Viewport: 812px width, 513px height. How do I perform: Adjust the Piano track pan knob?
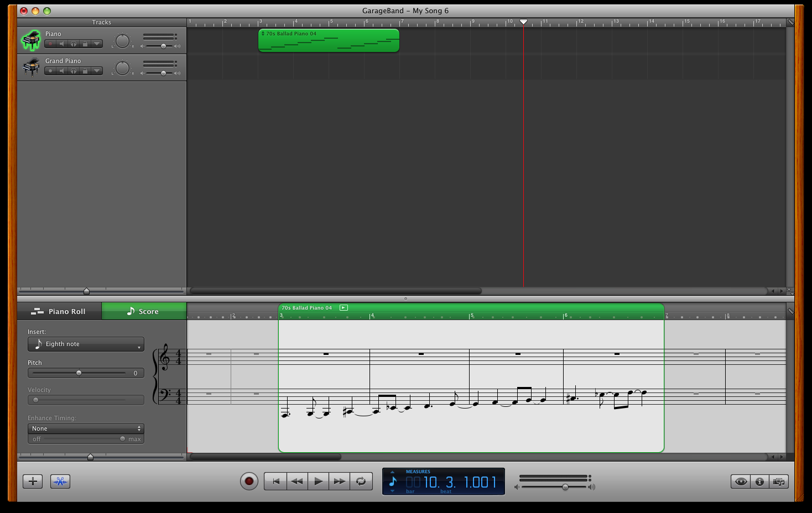122,40
